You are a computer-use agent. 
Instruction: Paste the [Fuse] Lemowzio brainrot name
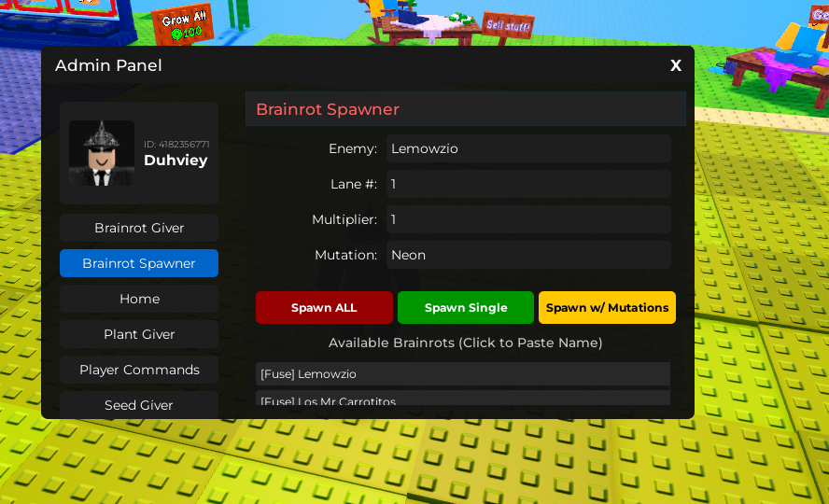click(x=463, y=374)
